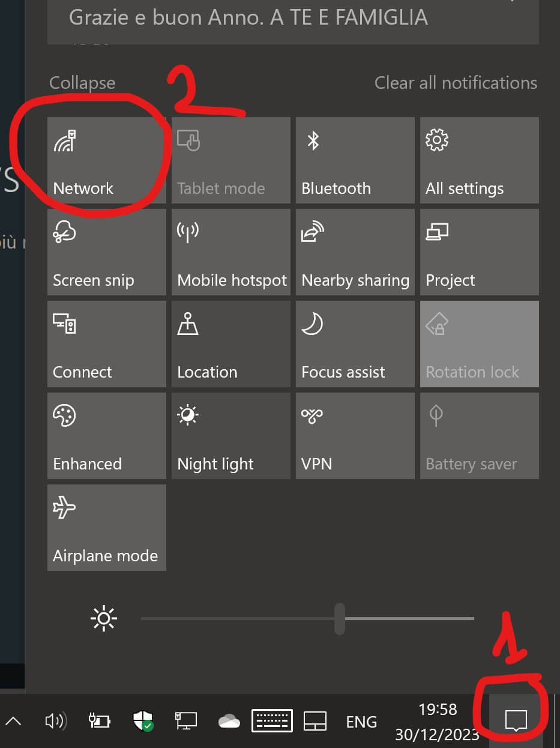
Task: Open ENG language input switcher
Action: 361,722
